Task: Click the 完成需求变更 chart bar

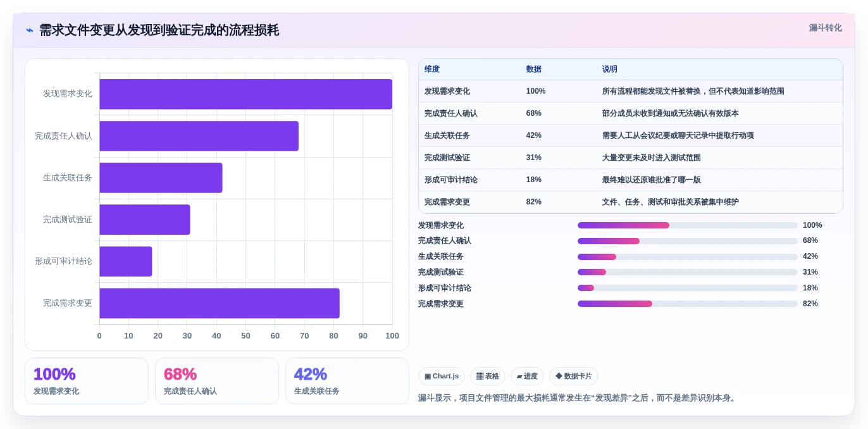Action: coord(220,303)
